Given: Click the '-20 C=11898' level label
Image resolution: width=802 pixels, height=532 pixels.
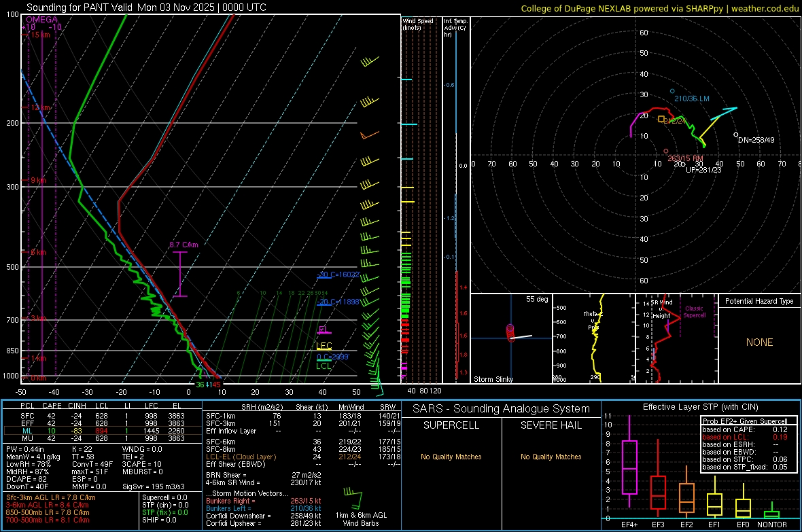Looking at the screenshot, I should (x=338, y=302).
